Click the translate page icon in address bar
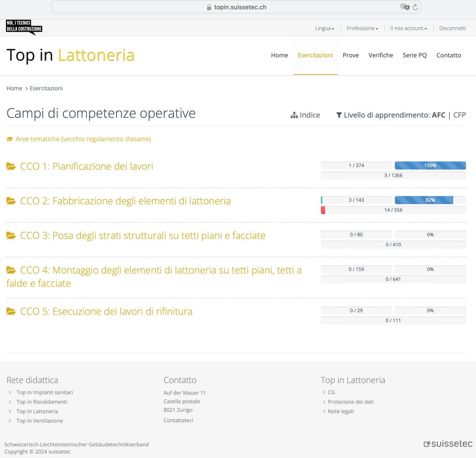This screenshot has width=476, height=458. (x=405, y=7)
